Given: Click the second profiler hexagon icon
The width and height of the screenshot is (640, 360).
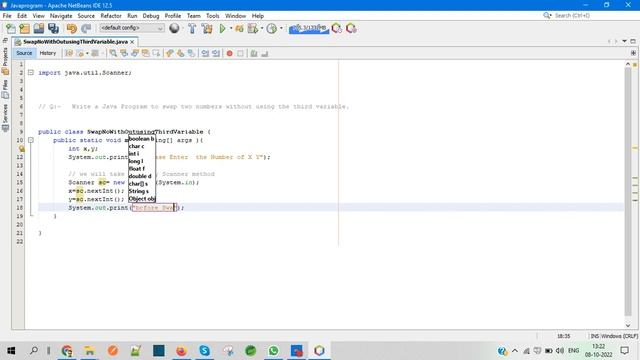Looking at the screenshot, I should pos(351,28).
